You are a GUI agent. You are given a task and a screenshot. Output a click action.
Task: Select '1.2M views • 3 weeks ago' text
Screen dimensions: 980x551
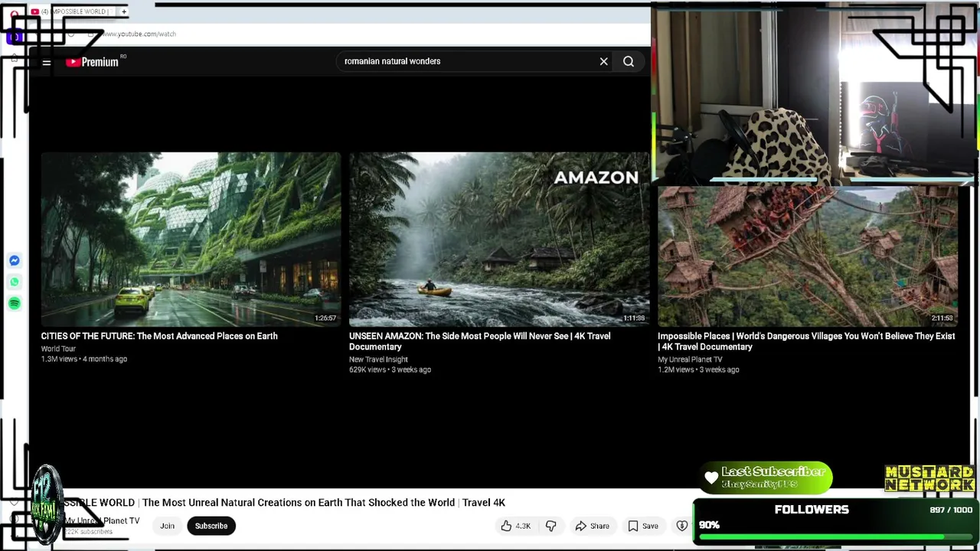[x=698, y=370]
